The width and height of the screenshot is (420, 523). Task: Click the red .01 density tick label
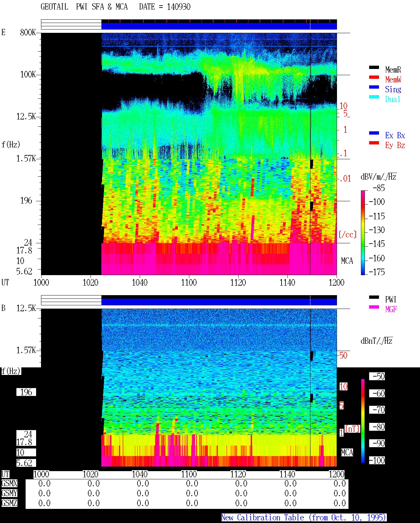345,179
